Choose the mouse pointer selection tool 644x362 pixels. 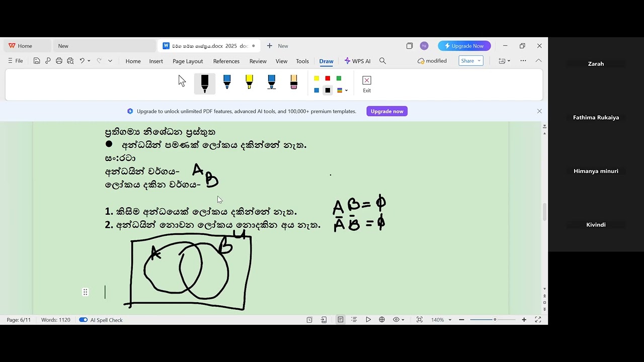point(182,81)
